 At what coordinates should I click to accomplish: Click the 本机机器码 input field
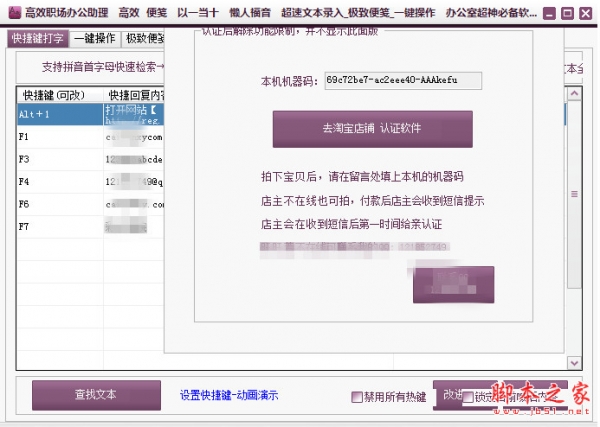click(403, 80)
